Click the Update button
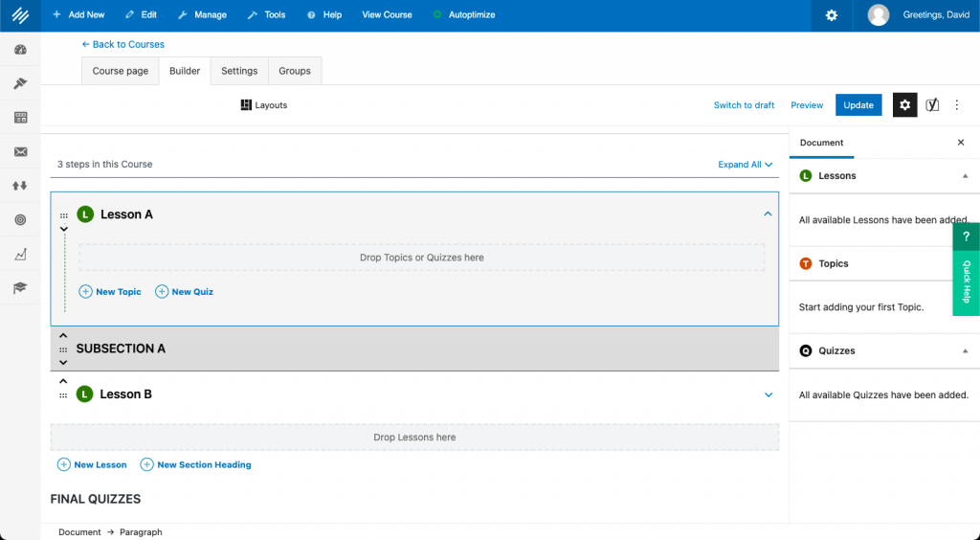The image size is (980, 540). tap(858, 105)
